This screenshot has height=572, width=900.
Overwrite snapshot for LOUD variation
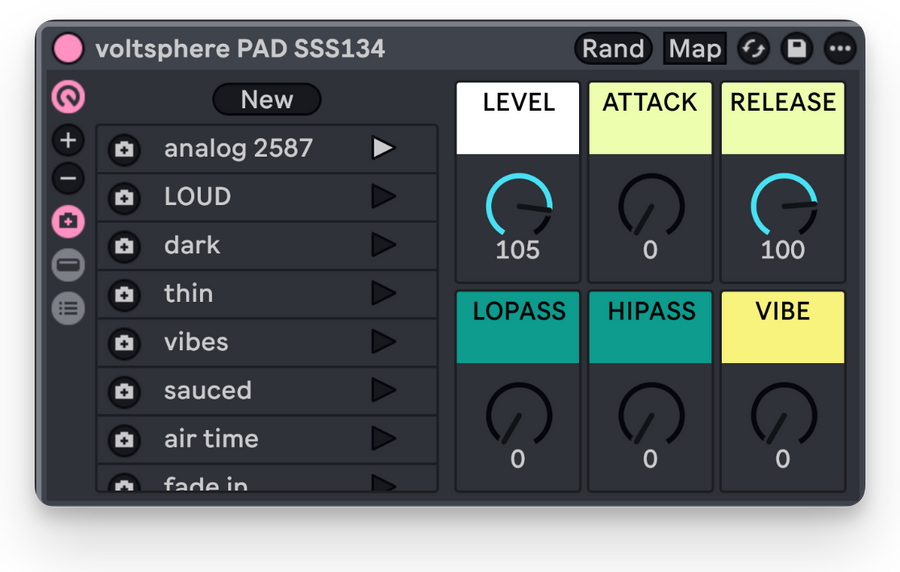click(x=124, y=197)
